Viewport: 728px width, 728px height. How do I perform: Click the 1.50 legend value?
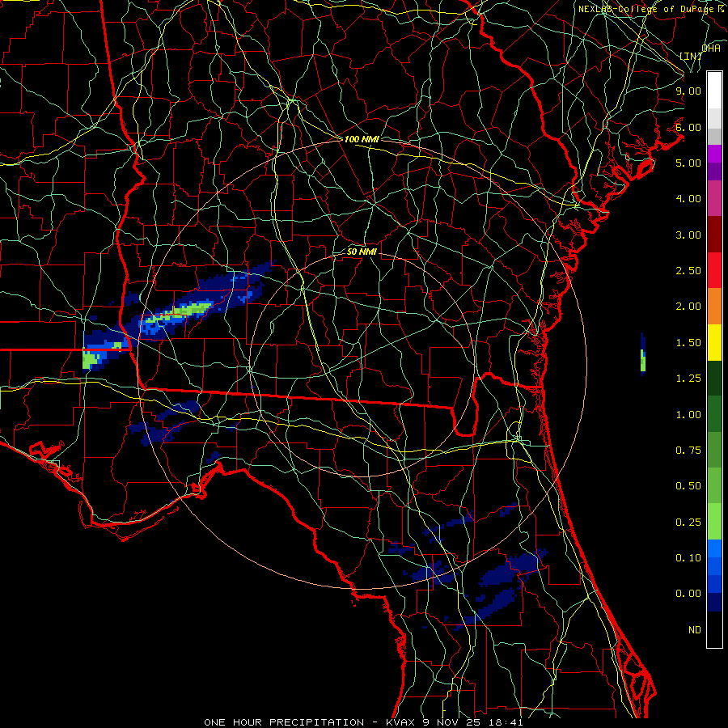pyautogui.click(x=688, y=343)
